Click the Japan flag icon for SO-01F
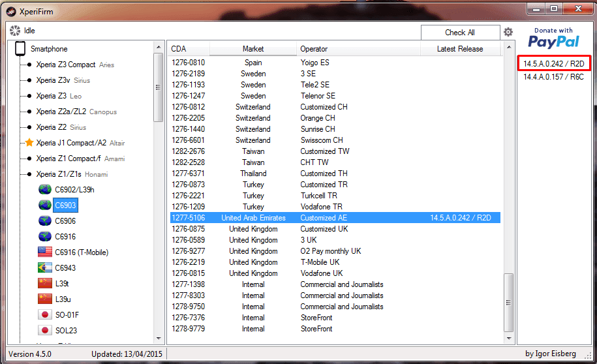Viewport: 597px width, 364px height. click(x=45, y=314)
